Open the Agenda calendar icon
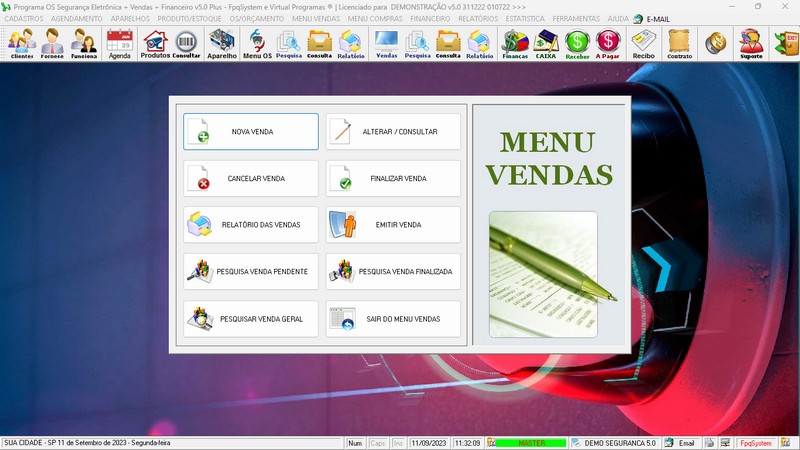This screenshot has height=450, width=800. (119, 43)
